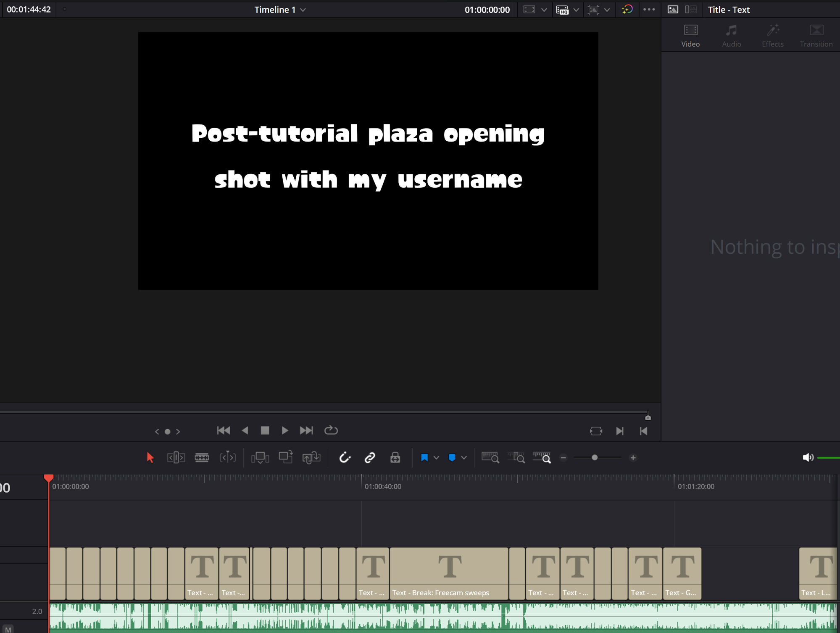Enable the Loop playback button

[331, 431]
